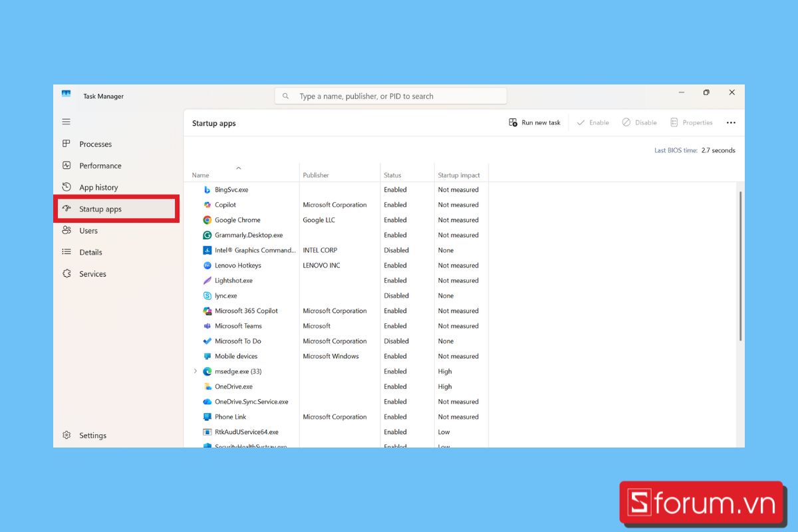Open the three-dots more options menu
This screenshot has height=532, width=798.
[731, 122]
